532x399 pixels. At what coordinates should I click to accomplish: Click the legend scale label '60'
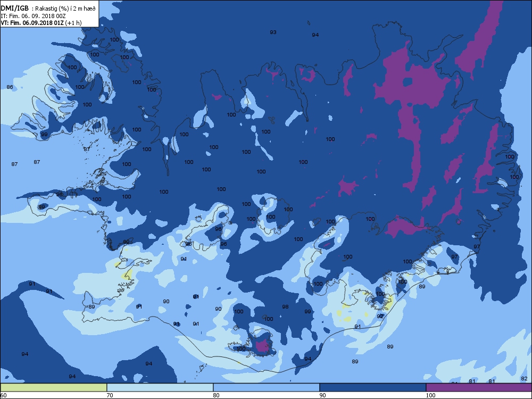[3, 395]
